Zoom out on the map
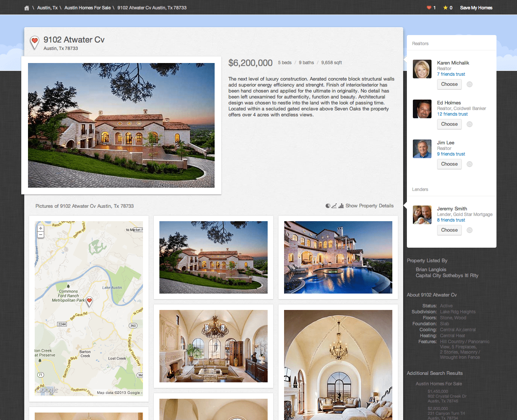This screenshot has width=517, height=420. (x=41, y=235)
